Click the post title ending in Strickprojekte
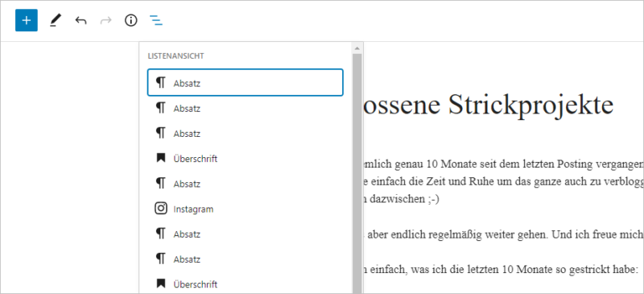The image size is (644, 294). click(x=489, y=105)
